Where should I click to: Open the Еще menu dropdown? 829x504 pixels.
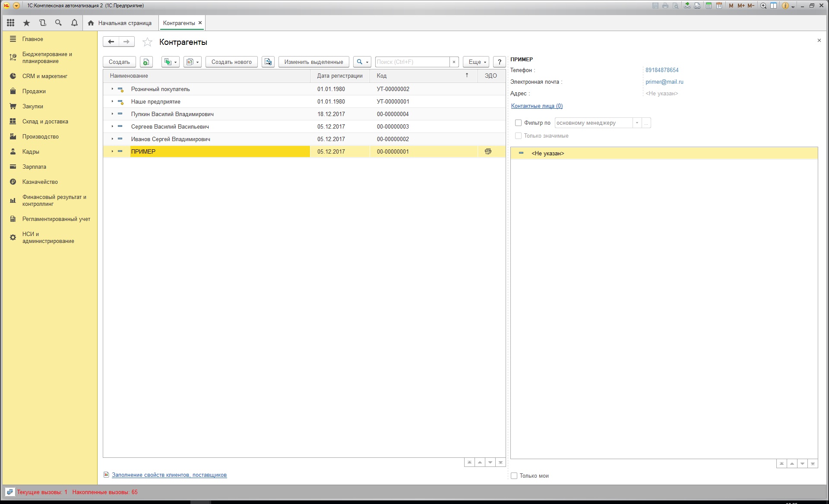click(476, 62)
